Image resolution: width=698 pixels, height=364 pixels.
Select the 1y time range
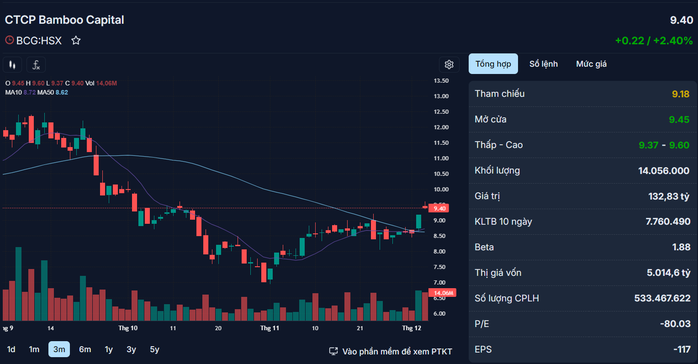click(109, 349)
